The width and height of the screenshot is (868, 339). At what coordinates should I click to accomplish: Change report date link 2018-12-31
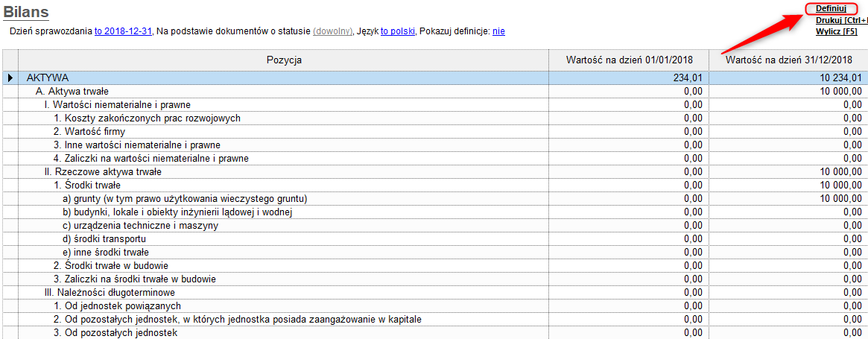[123, 32]
